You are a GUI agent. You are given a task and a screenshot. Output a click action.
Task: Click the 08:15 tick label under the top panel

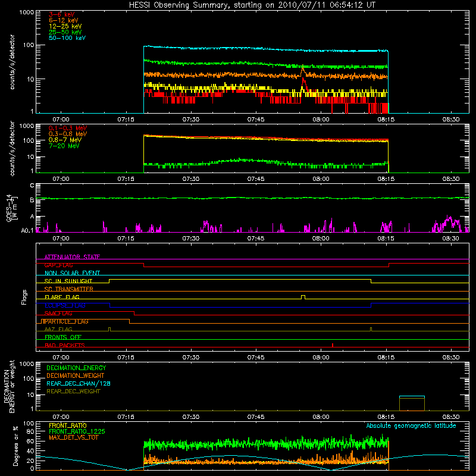[386, 120]
